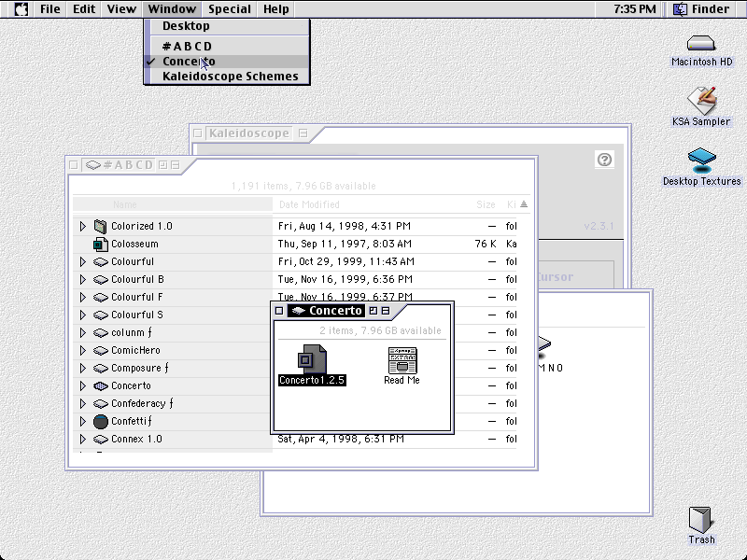
Task: Collapse the Kaleidoscope window with its windowshade box
Action: click(303, 133)
